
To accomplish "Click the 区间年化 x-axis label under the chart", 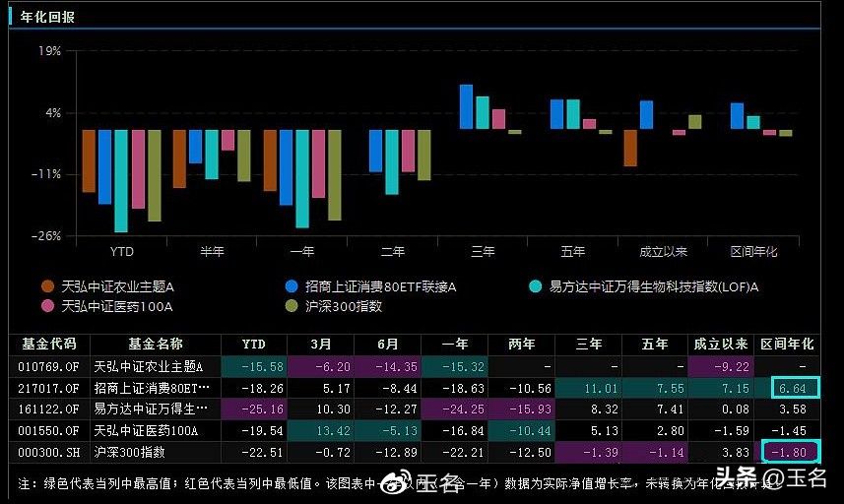I will pyautogui.click(x=753, y=252).
